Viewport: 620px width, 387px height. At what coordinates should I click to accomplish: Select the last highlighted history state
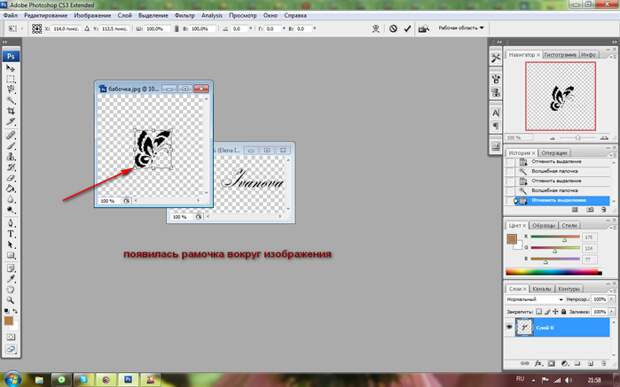click(561, 200)
